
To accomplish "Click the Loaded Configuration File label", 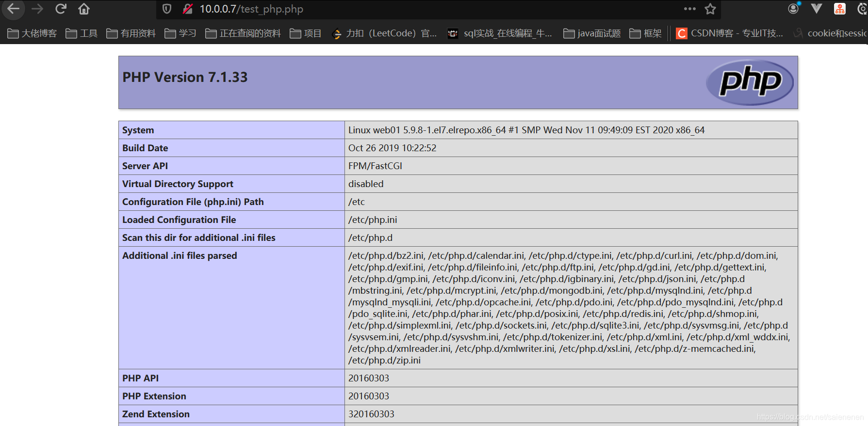I will [x=179, y=220].
